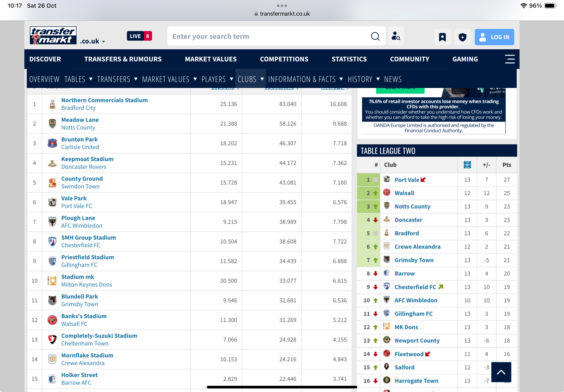This screenshot has height=392, width=564.
Task: Open the Keepmoat Stadium link
Action: pos(87,159)
